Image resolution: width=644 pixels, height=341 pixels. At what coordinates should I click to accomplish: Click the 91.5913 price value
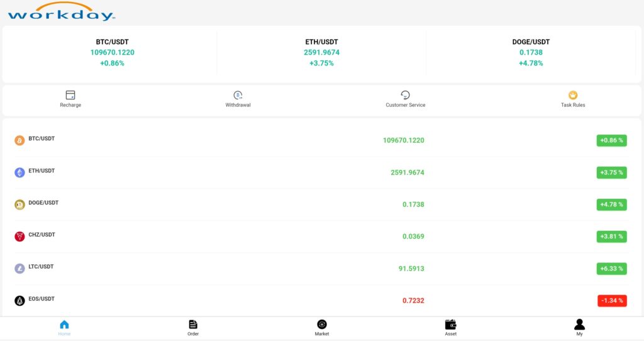411,269
